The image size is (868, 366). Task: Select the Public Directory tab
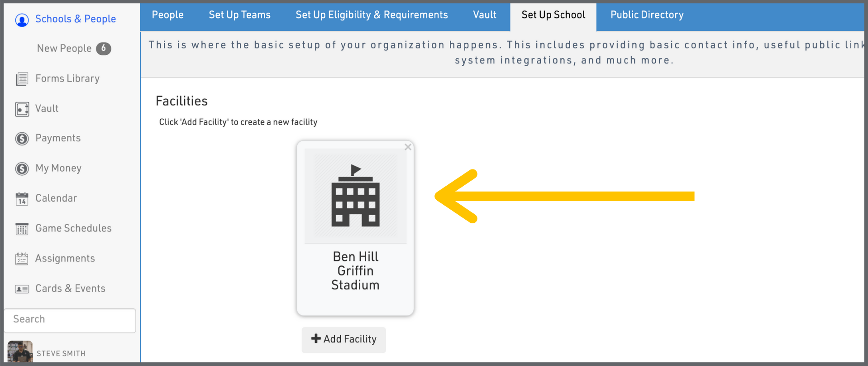click(x=647, y=15)
